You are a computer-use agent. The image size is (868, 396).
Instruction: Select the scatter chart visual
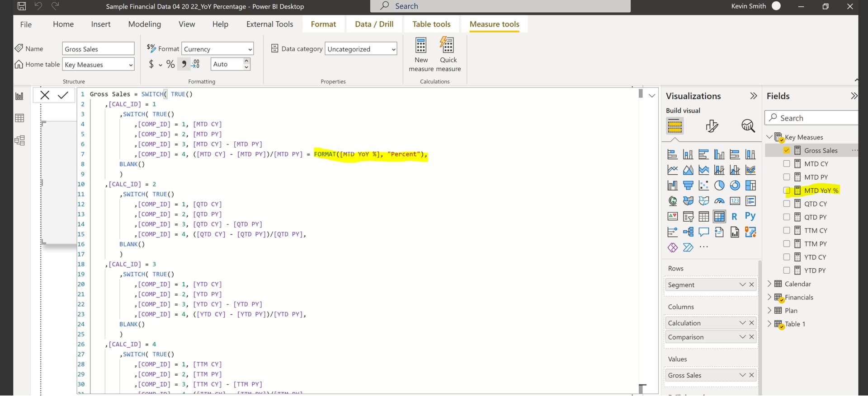click(704, 185)
